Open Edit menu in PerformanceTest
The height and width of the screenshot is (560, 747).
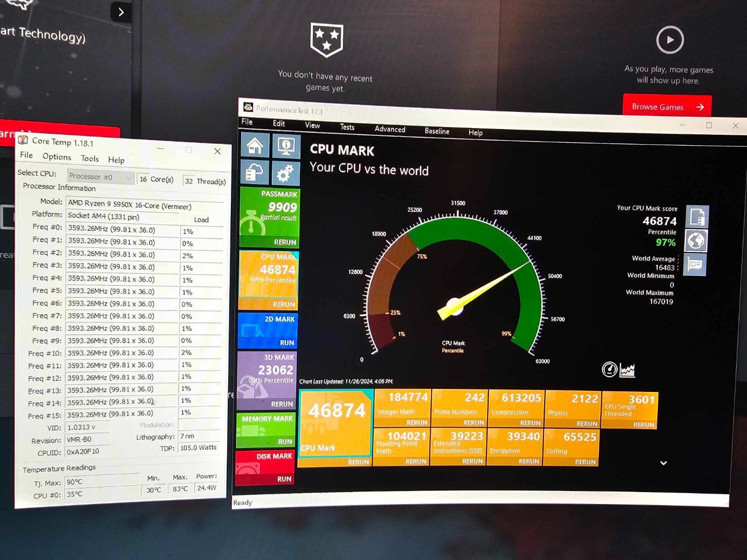[x=279, y=123]
